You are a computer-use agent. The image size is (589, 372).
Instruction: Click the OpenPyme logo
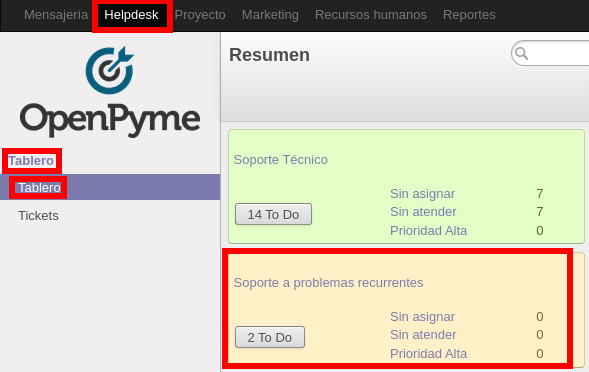[x=110, y=91]
